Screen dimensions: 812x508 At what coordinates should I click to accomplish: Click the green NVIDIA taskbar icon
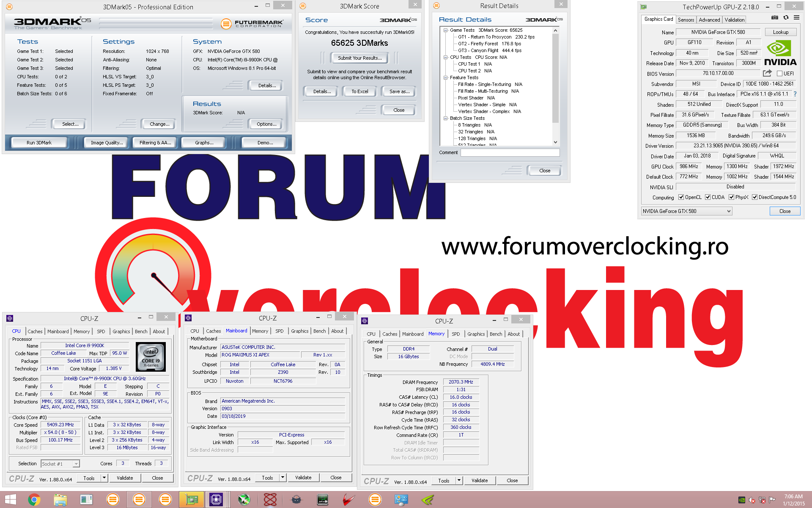tap(428, 500)
